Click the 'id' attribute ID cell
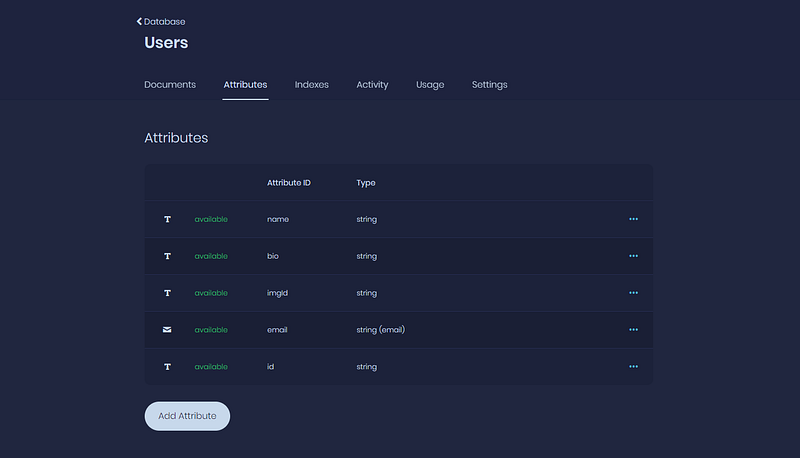 point(270,366)
